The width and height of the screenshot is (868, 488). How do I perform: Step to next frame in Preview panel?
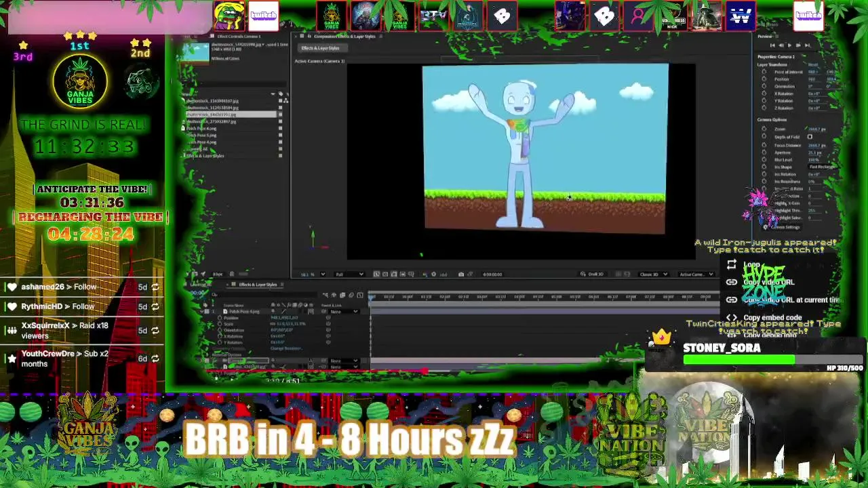(x=798, y=45)
